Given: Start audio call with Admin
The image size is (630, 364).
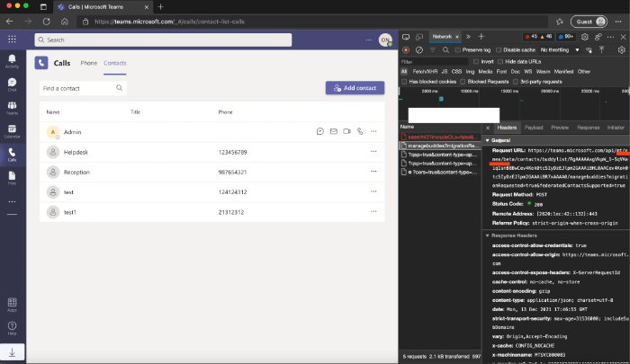Looking at the screenshot, I should pyautogui.click(x=360, y=131).
